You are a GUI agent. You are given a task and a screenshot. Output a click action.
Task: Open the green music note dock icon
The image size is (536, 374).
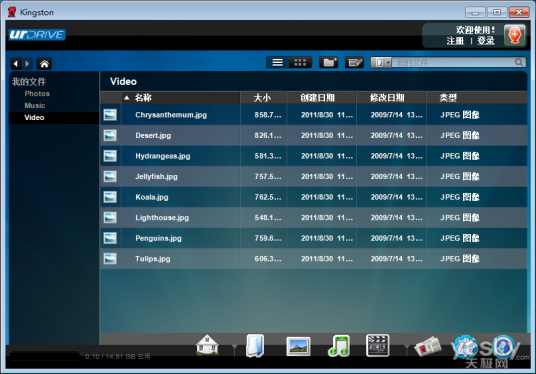338,346
